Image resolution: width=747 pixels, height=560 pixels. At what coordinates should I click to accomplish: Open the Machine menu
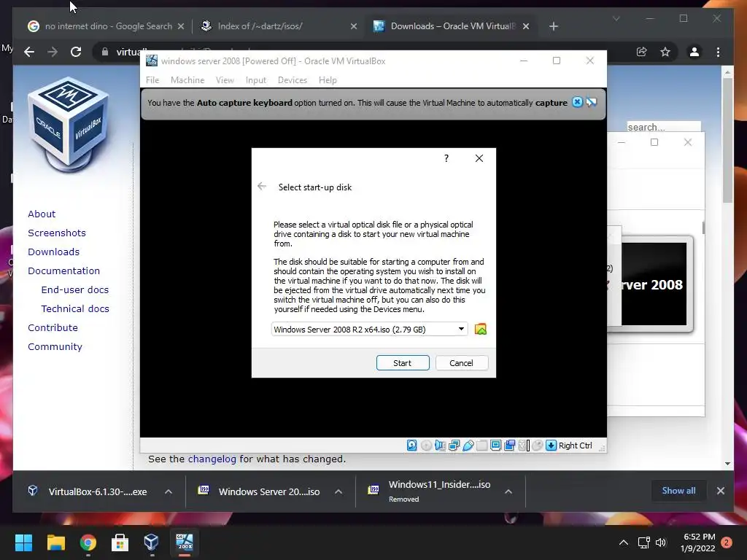coord(187,80)
